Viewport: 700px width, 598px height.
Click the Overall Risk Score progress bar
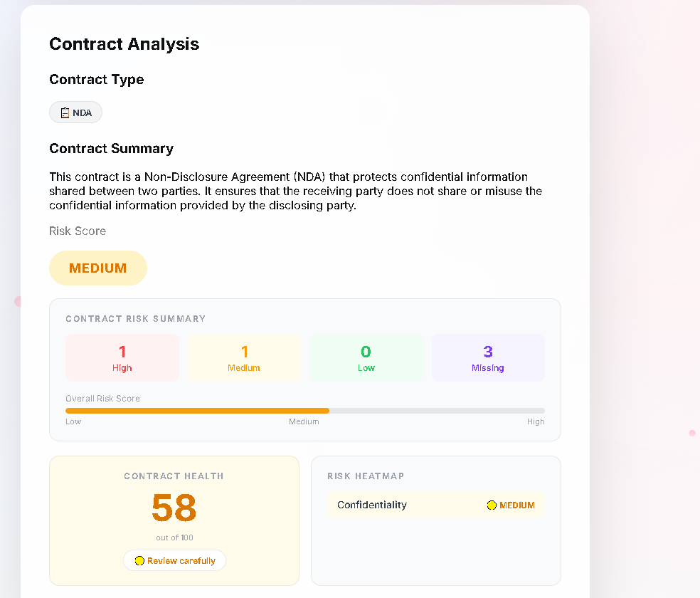304,411
